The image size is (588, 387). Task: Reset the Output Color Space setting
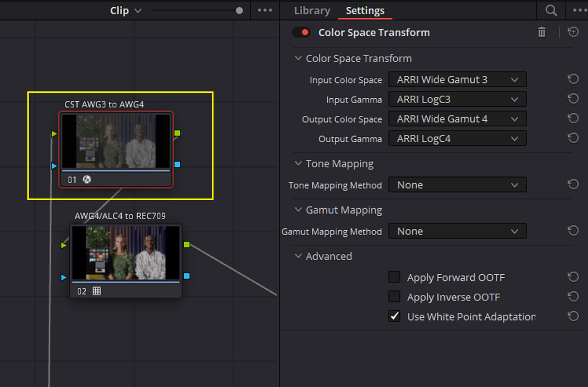click(573, 119)
